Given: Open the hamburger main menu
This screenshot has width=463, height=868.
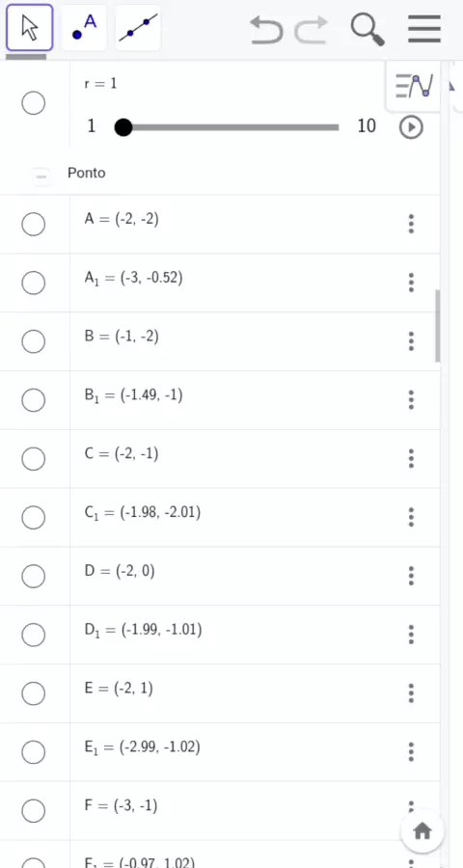Looking at the screenshot, I should pos(424,29).
